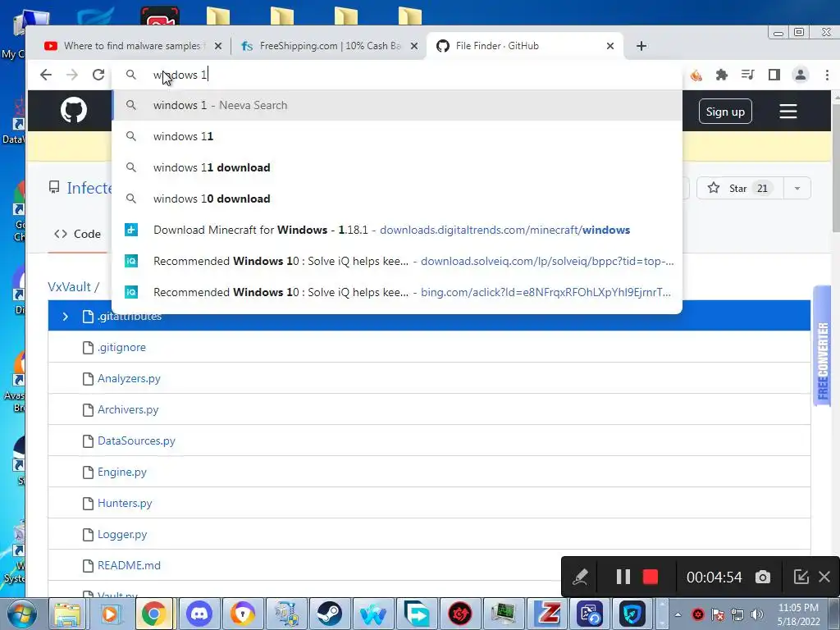
Task: Open the VxVault breadcrumb link
Action: pos(69,287)
